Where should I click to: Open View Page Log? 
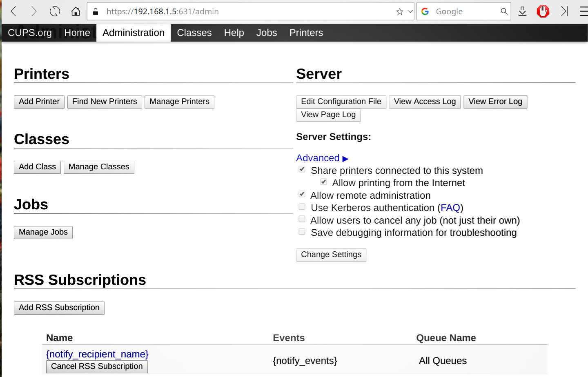(328, 115)
